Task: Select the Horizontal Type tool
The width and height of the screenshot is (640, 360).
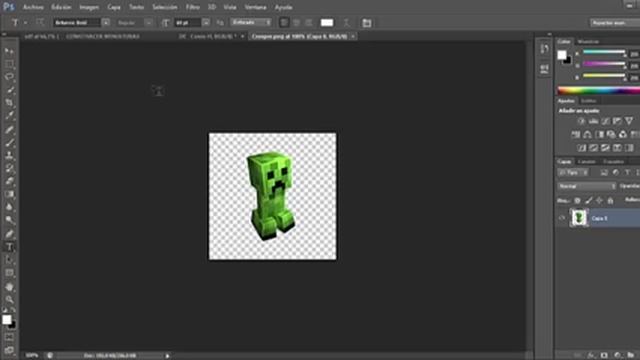Action: [9, 247]
